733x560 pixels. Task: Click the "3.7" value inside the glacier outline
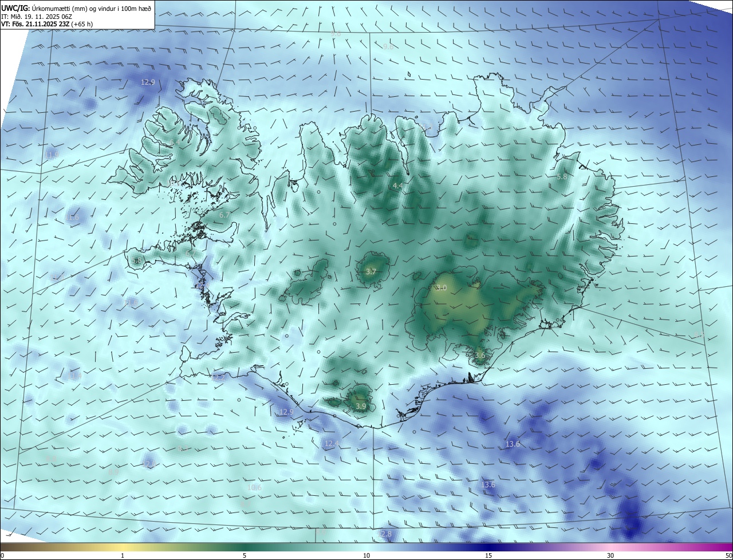(371, 271)
